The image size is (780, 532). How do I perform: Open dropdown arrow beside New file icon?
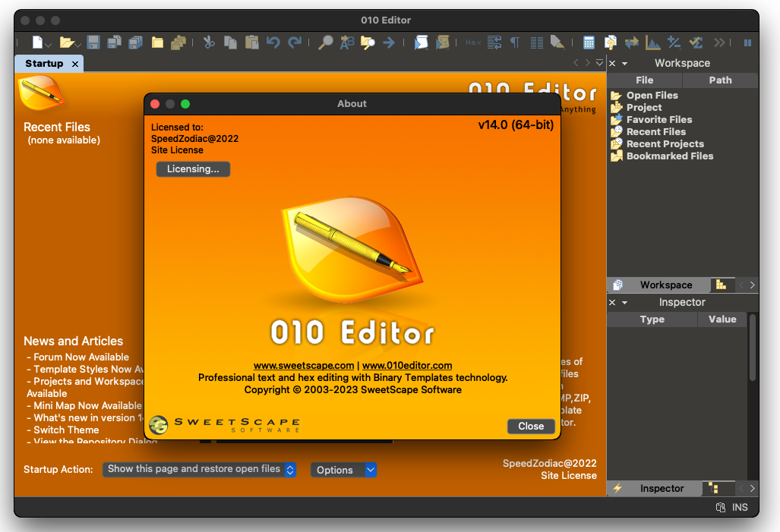click(x=48, y=44)
